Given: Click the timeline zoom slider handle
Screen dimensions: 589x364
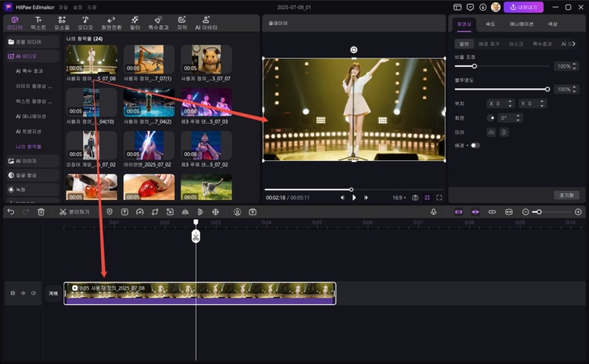Looking at the screenshot, I should [539, 212].
